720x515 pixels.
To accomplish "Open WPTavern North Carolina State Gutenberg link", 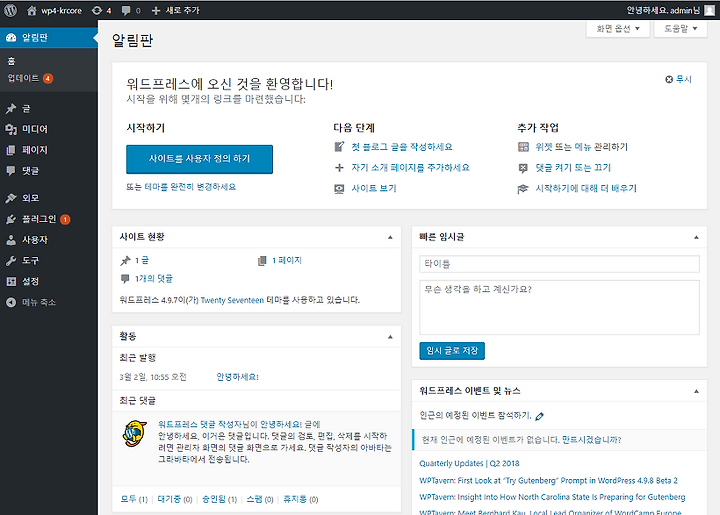I will pos(552,497).
